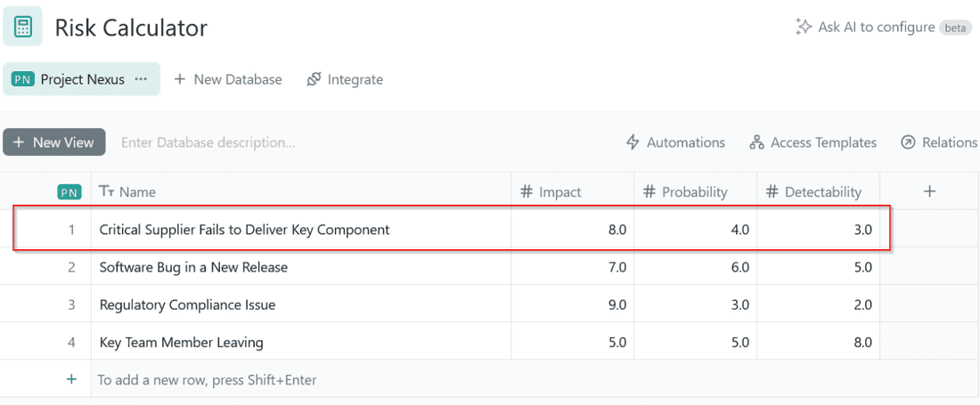Screen dimensions: 980x405
Task: Click the New View button
Action: [x=54, y=142]
